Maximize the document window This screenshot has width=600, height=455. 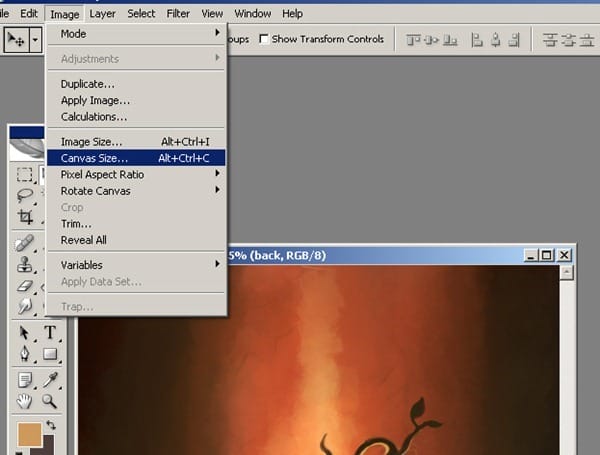(547, 255)
